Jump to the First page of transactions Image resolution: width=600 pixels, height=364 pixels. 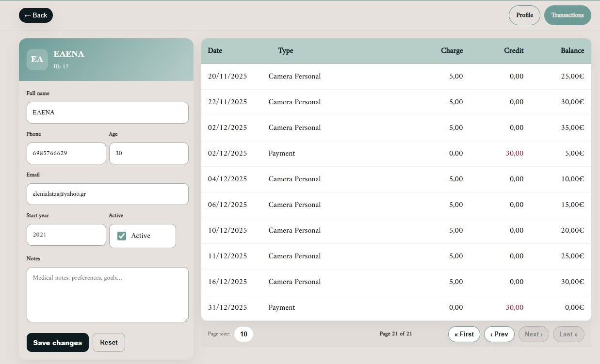[x=464, y=334]
